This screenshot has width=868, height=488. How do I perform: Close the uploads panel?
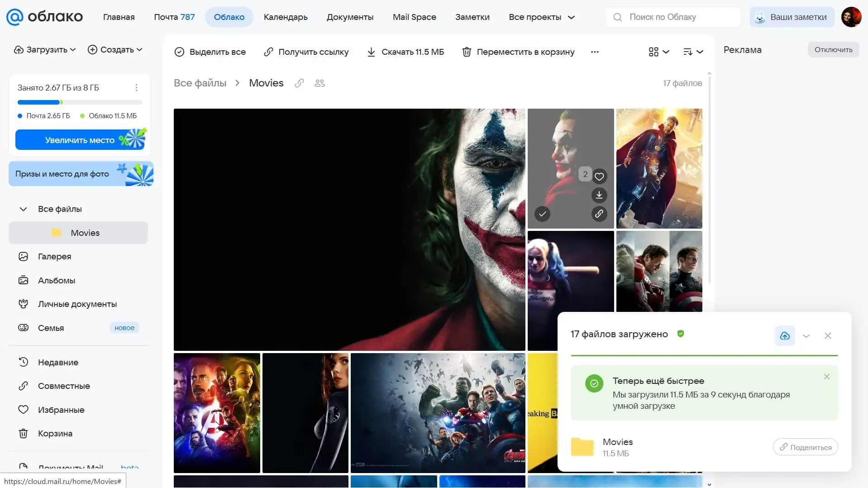(828, 336)
